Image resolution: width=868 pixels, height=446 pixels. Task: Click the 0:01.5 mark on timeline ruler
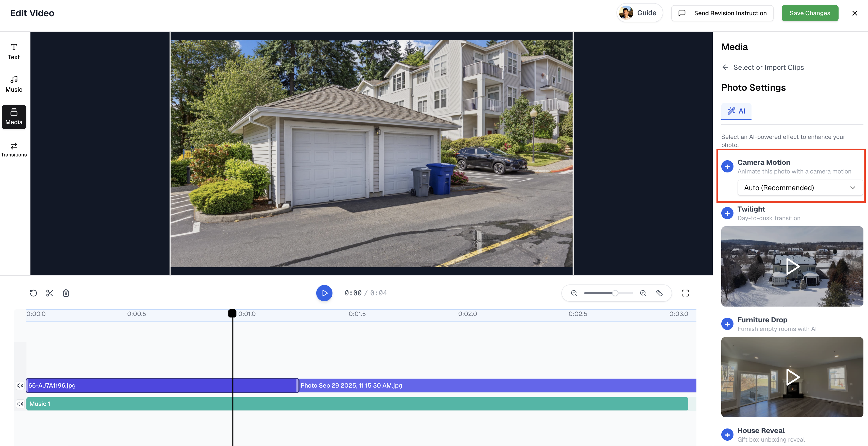pyautogui.click(x=357, y=314)
